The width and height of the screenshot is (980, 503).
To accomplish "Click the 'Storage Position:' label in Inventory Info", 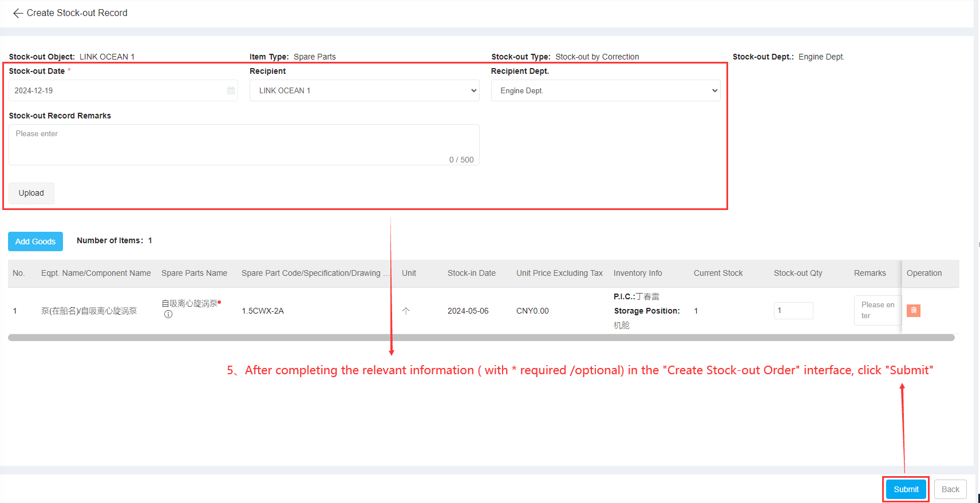I will tap(647, 311).
